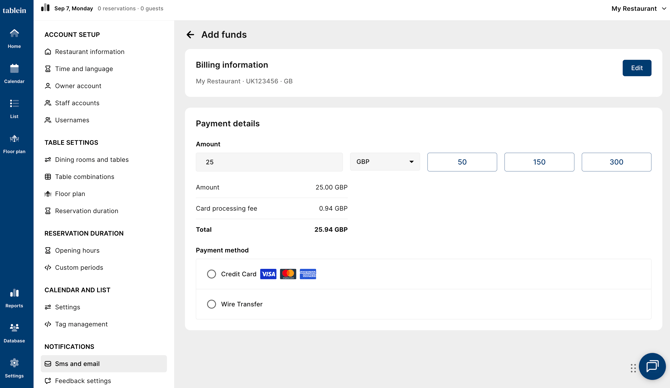Expand the GBP currency dropdown
The image size is (670, 388).
(385, 162)
